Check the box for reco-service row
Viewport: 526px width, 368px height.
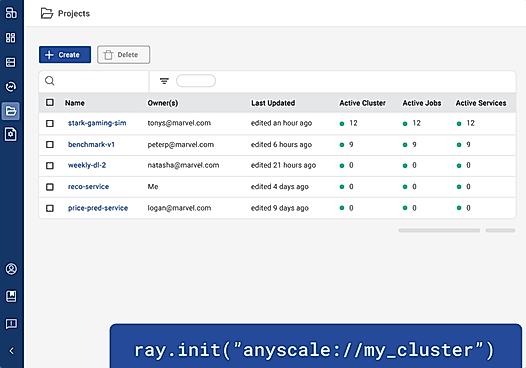[x=50, y=187]
